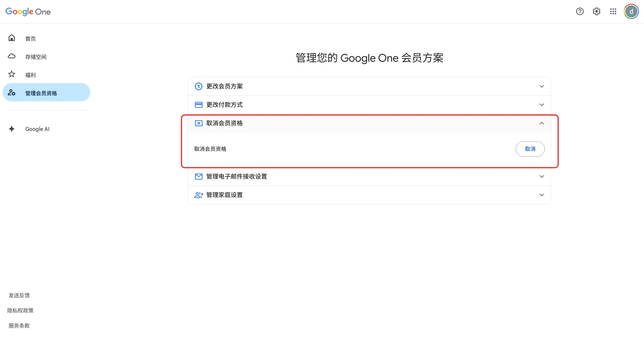
Task: Open the settings gear icon
Action: point(596,12)
